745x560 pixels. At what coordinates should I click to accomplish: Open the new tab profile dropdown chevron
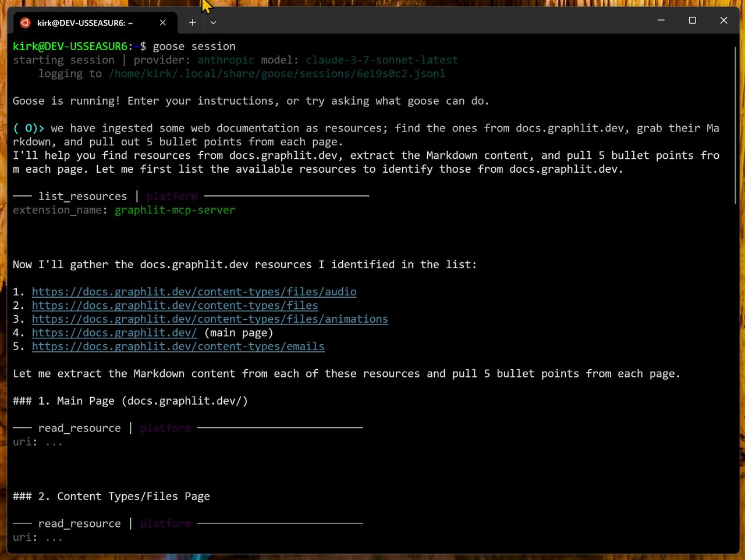point(214,23)
